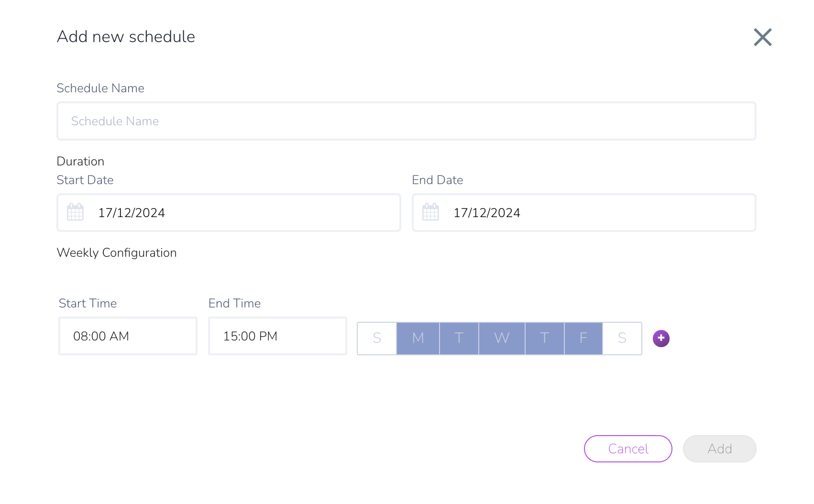The image size is (814, 504).
Task: Focus the Schedule Name text field
Action: [x=407, y=121]
